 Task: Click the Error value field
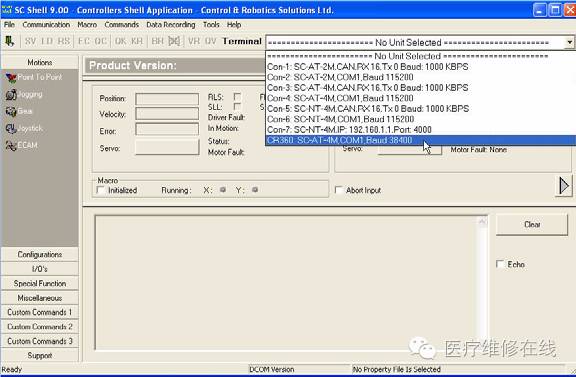167,129
